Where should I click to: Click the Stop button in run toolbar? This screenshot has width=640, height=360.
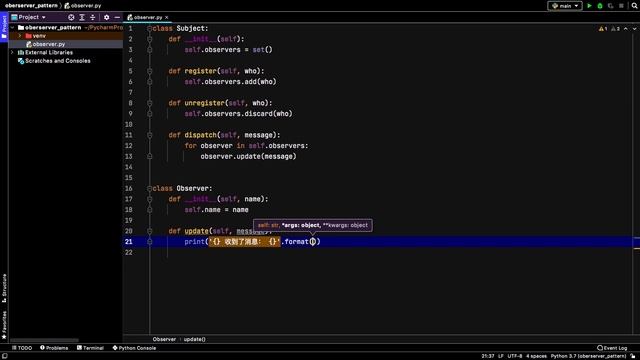pos(621,6)
